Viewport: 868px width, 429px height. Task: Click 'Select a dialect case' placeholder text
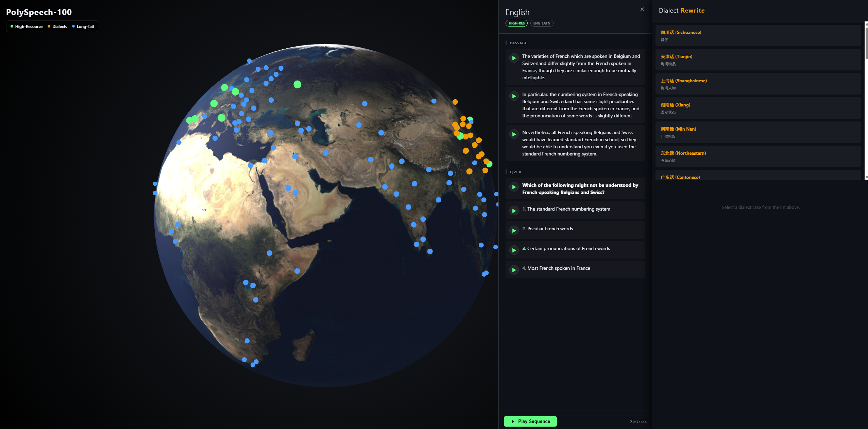tap(761, 208)
